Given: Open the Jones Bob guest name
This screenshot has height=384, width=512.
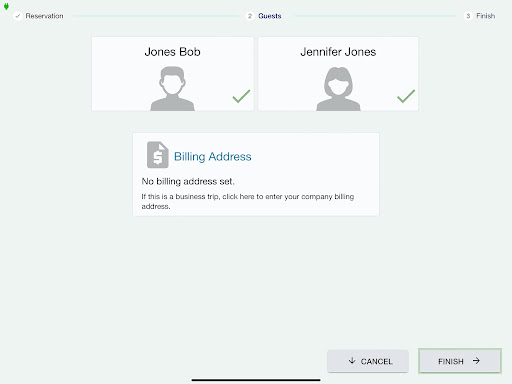Looking at the screenshot, I should 172,52.
